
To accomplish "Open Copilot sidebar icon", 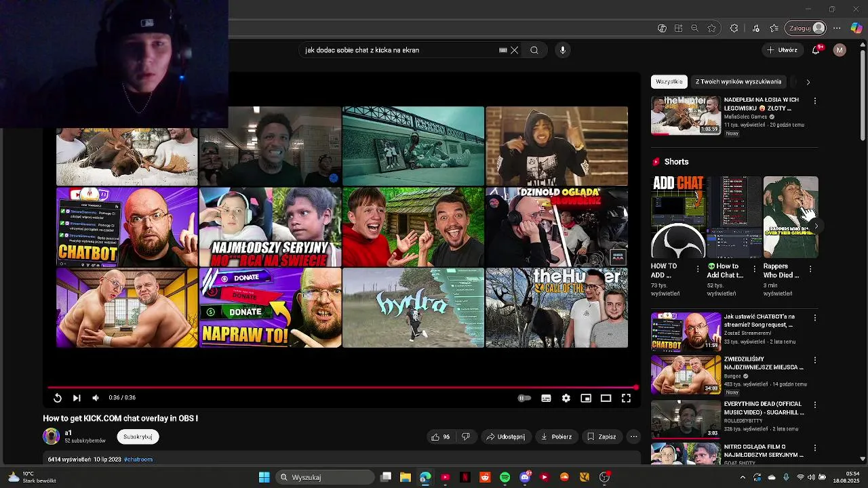I will [x=856, y=28].
